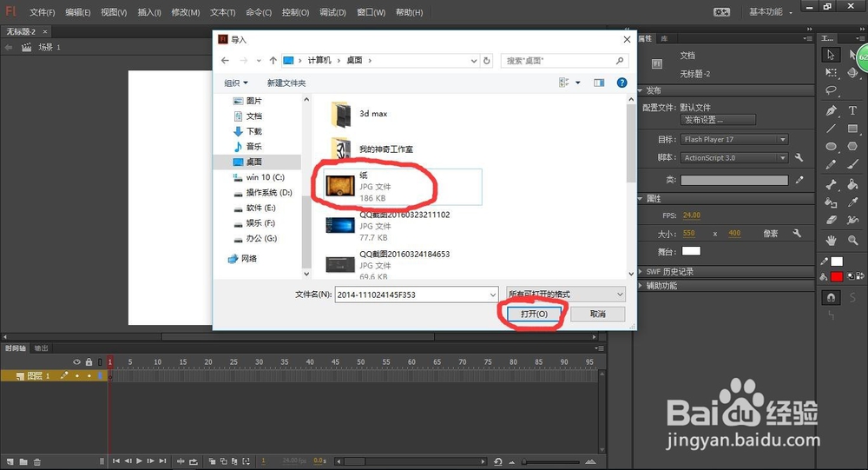Viewport: 868px width, 470px height.
Task: Toggle lock for all layers padlock icon
Action: tap(89, 362)
